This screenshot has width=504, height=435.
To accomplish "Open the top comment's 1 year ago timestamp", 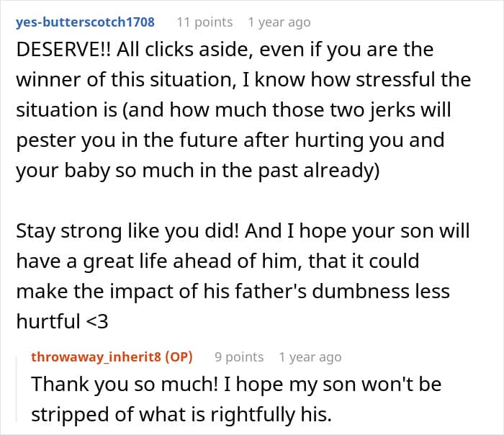I will pyautogui.click(x=279, y=22).
